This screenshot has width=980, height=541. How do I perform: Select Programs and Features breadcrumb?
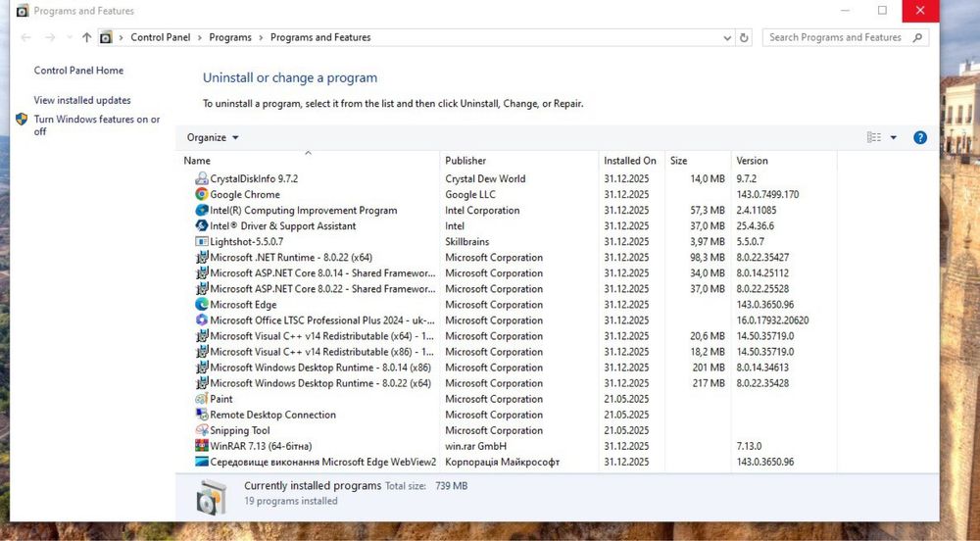tap(320, 37)
